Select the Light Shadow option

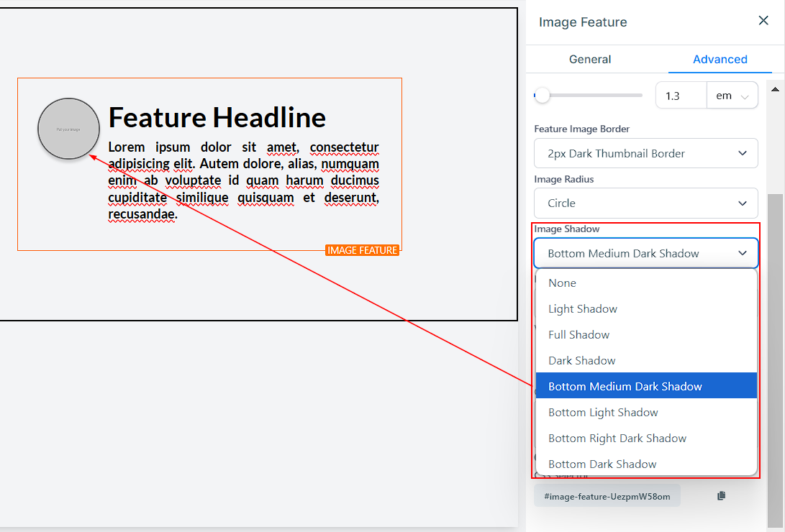click(583, 309)
